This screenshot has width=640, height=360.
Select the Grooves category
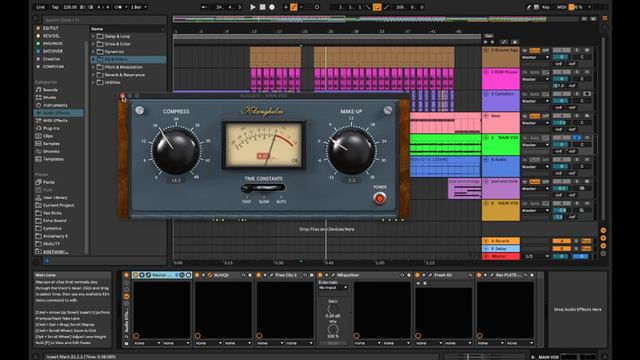tap(51, 151)
